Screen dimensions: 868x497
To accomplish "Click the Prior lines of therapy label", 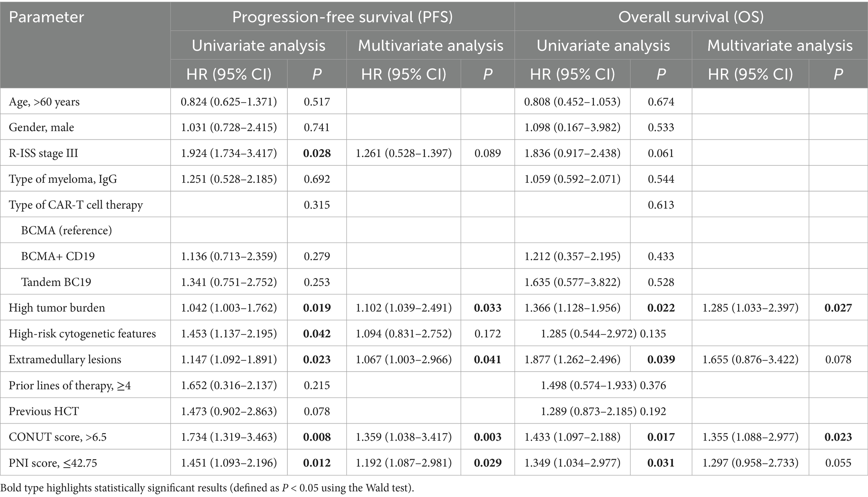I will pyautogui.click(x=70, y=385).
